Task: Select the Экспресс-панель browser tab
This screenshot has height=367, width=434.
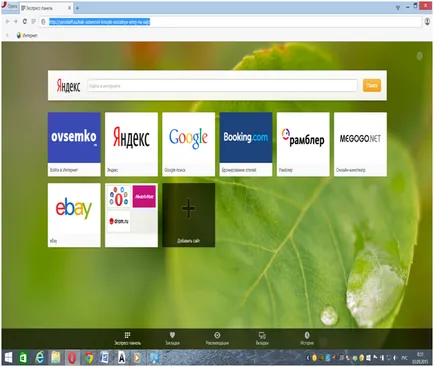Action: coord(46,8)
